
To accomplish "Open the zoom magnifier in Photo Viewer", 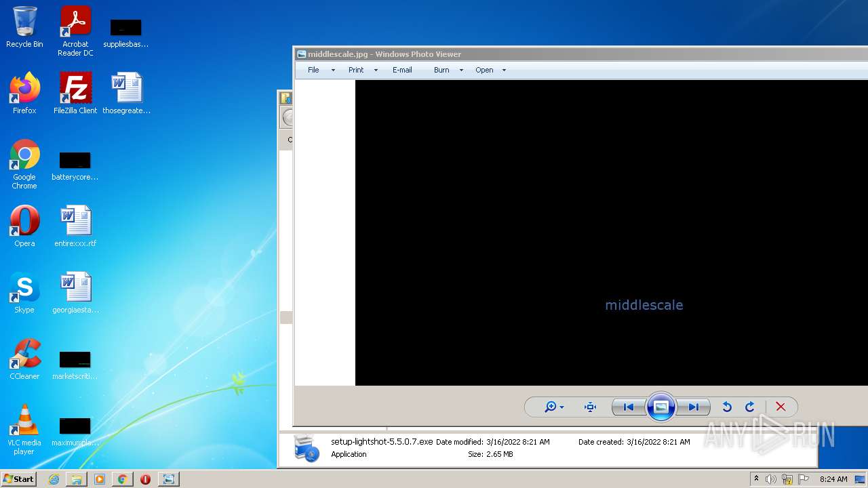I will [554, 407].
